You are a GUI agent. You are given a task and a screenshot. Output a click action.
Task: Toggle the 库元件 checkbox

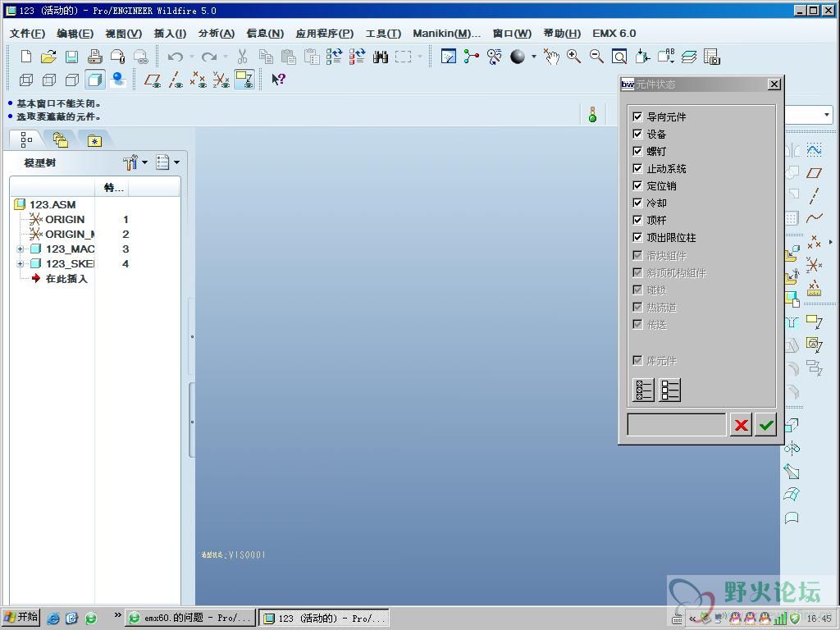point(637,361)
